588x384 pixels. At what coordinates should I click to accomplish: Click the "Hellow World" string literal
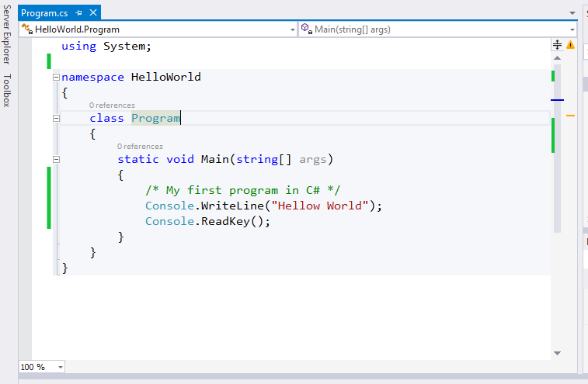tap(320, 206)
